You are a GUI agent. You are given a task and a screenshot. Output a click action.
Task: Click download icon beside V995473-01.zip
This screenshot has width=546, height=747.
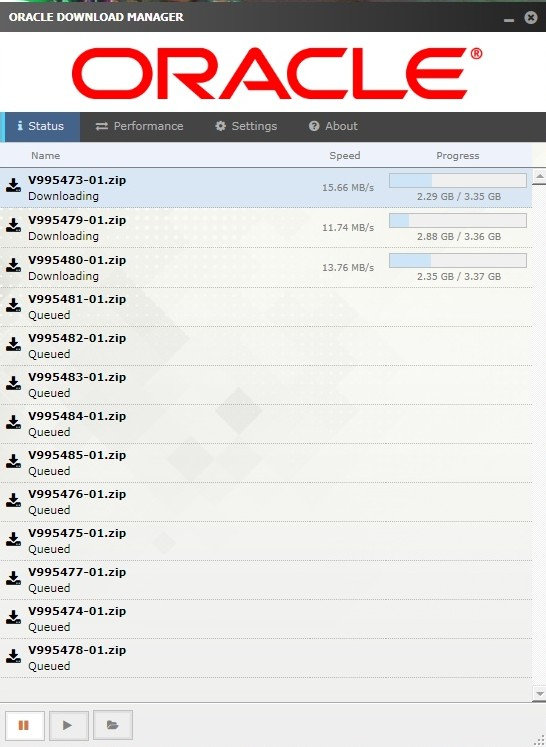13,185
